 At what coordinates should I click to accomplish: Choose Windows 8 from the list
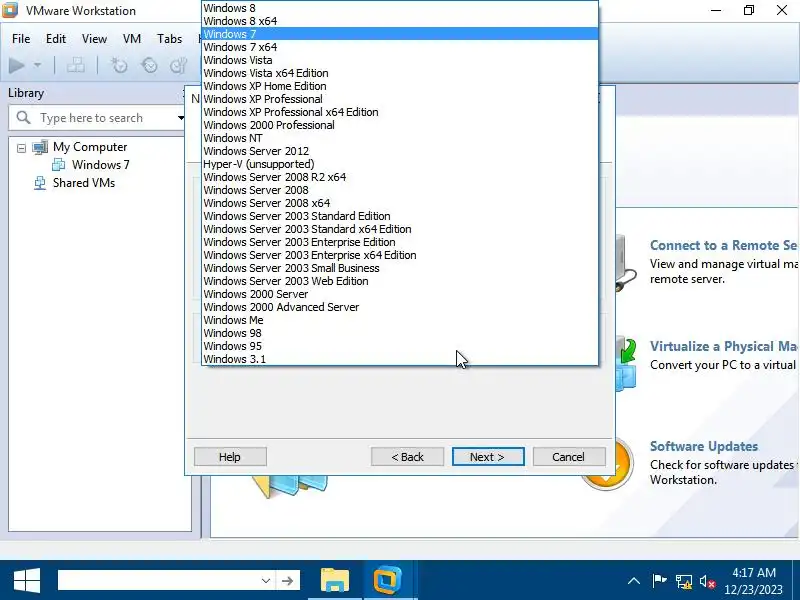(x=400, y=8)
